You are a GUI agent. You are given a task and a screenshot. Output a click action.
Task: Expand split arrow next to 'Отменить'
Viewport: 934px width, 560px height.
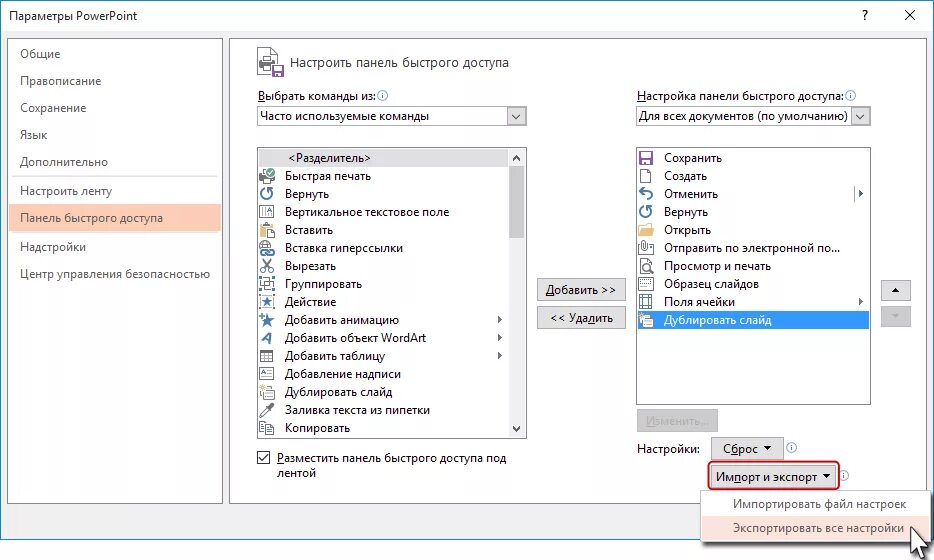(x=859, y=194)
